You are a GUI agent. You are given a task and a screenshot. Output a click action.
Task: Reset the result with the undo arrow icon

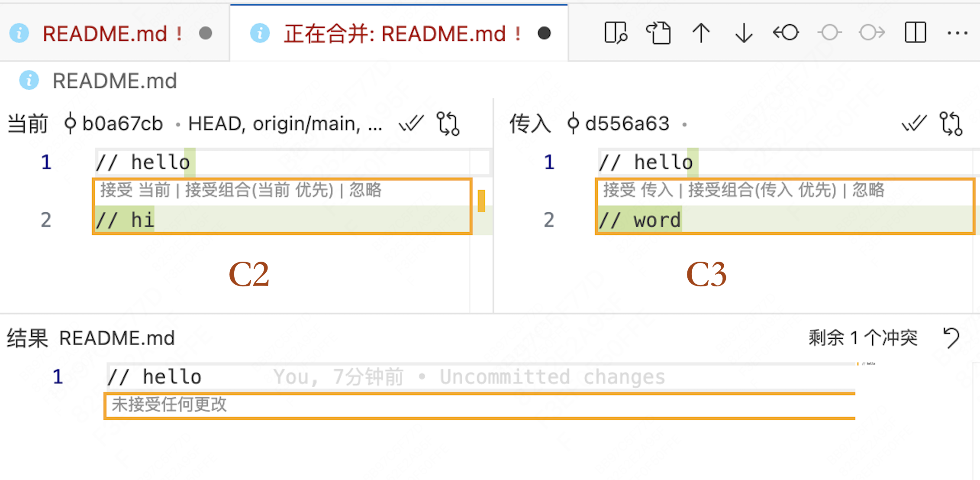pyautogui.click(x=951, y=337)
